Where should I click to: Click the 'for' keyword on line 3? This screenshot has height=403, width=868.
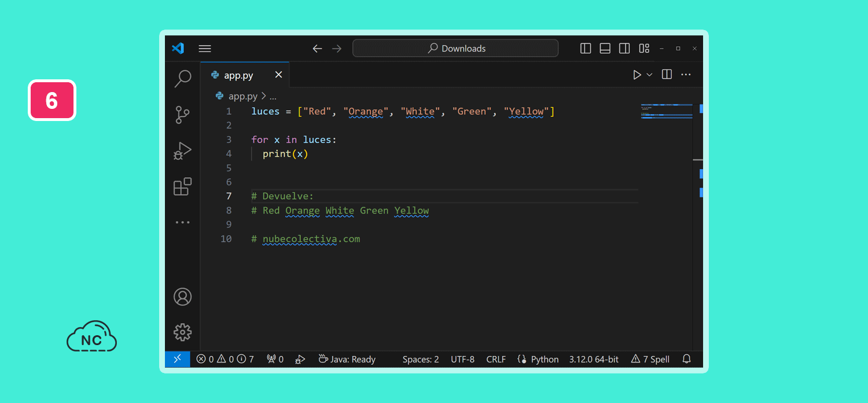pyautogui.click(x=260, y=140)
